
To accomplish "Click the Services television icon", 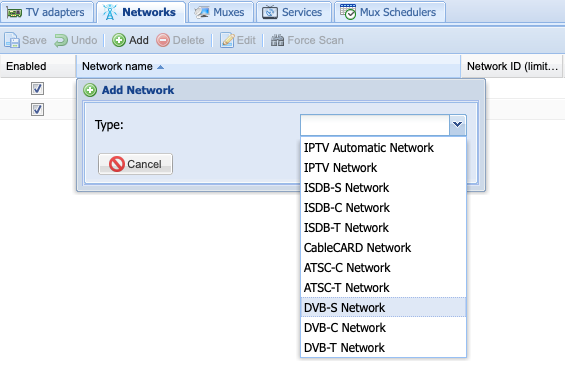I will [x=270, y=12].
